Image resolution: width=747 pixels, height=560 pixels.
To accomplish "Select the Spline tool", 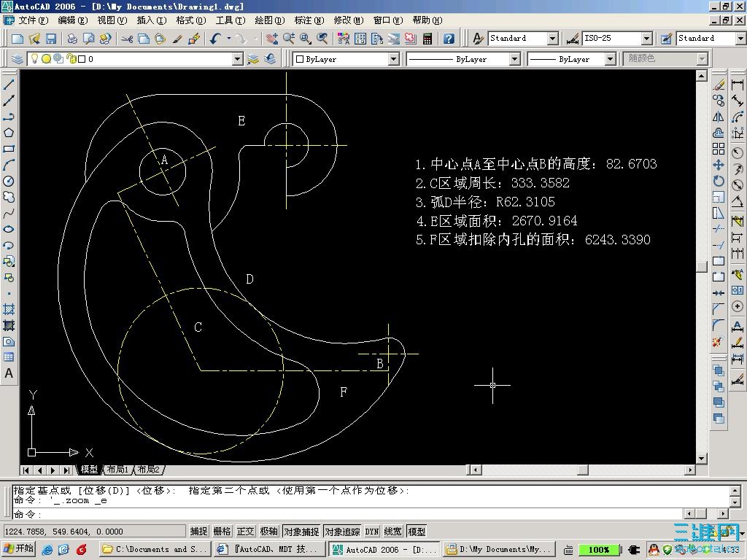I will [x=9, y=214].
